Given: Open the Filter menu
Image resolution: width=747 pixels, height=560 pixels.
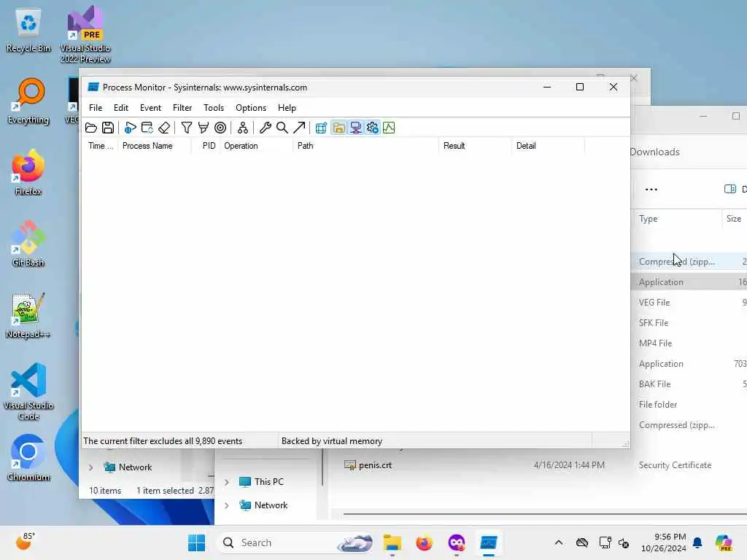Looking at the screenshot, I should click(x=182, y=108).
